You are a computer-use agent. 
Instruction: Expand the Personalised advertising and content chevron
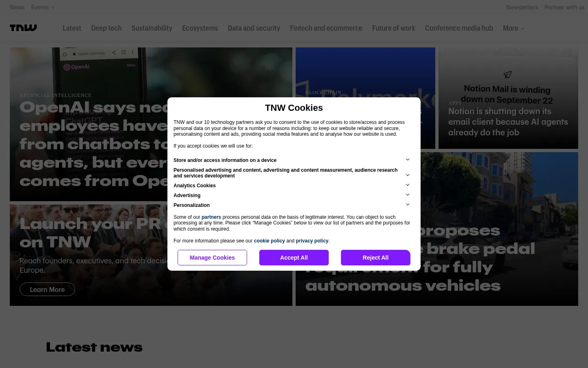click(408, 175)
